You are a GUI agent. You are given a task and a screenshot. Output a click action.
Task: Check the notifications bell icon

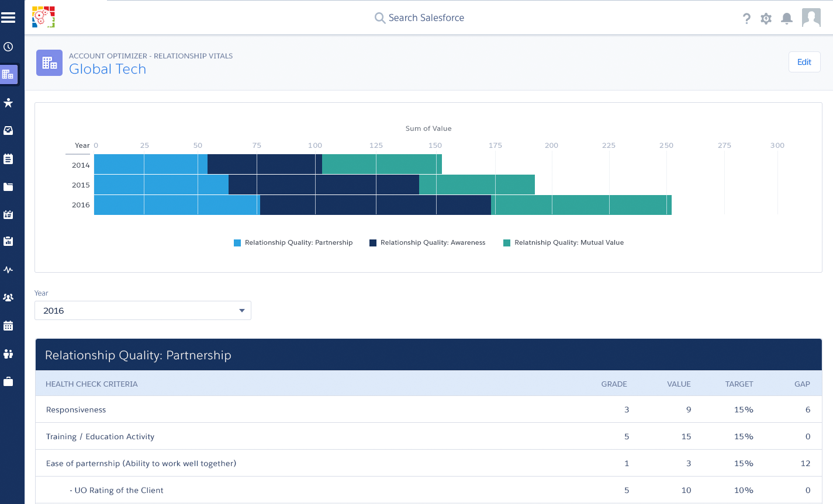tap(786, 18)
